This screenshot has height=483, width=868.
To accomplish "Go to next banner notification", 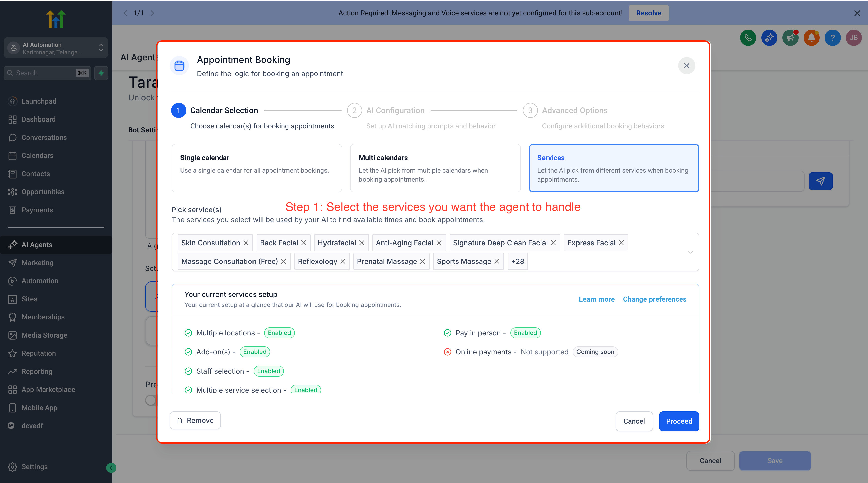I will (x=152, y=13).
